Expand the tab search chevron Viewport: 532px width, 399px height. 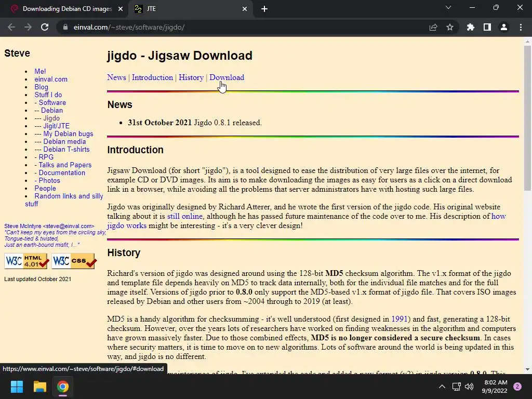tap(448, 7)
